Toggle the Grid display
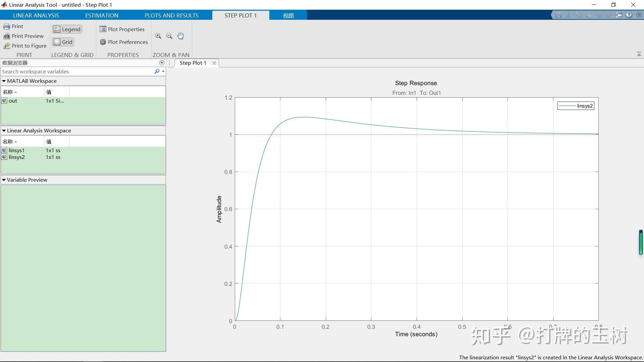This screenshot has width=644, height=362. point(63,42)
